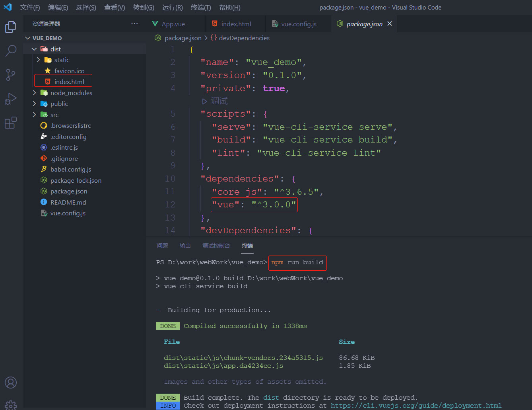Expand the node_modules folder chevron
The width and height of the screenshot is (532, 410).
(34, 93)
